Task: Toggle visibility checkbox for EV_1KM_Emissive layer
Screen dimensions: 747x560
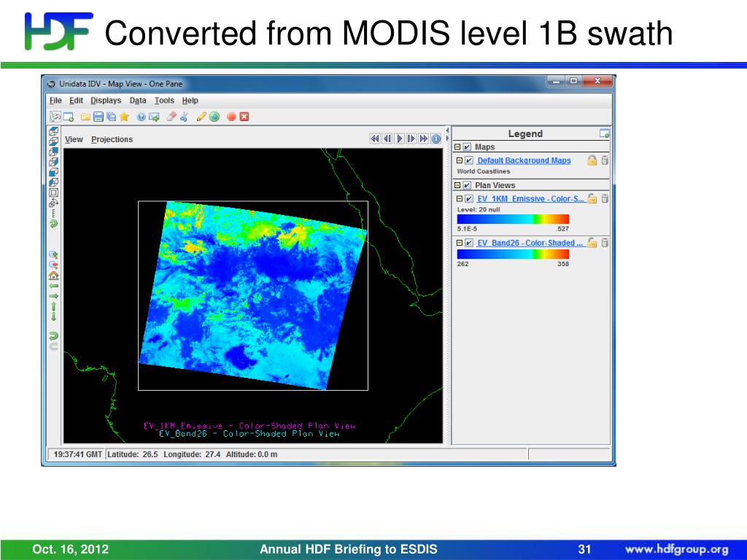Action: (x=469, y=198)
